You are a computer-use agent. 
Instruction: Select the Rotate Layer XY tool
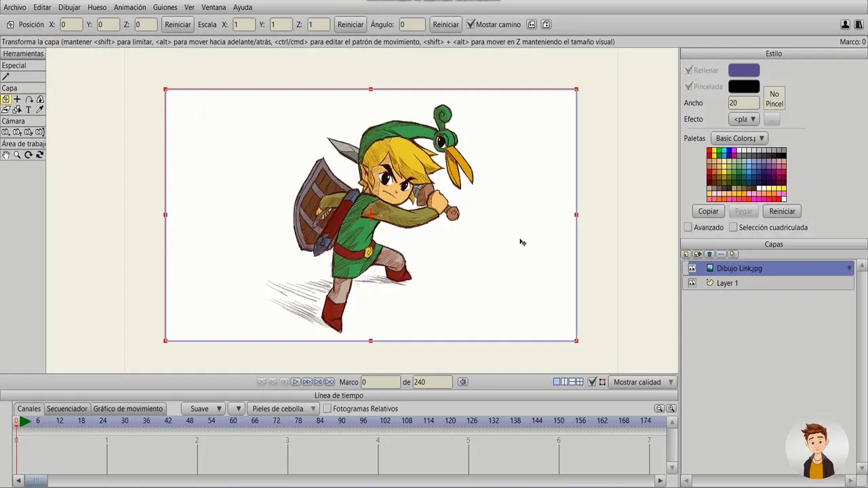point(40,99)
